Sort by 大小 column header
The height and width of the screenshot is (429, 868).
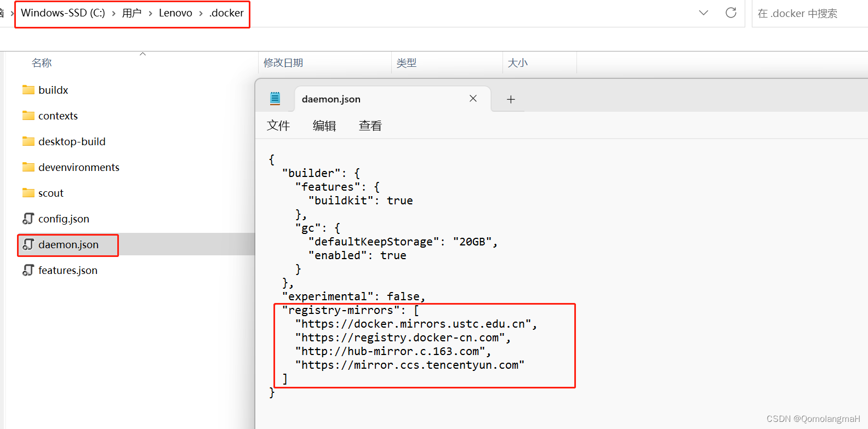pyautogui.click(x=518, y=63)
